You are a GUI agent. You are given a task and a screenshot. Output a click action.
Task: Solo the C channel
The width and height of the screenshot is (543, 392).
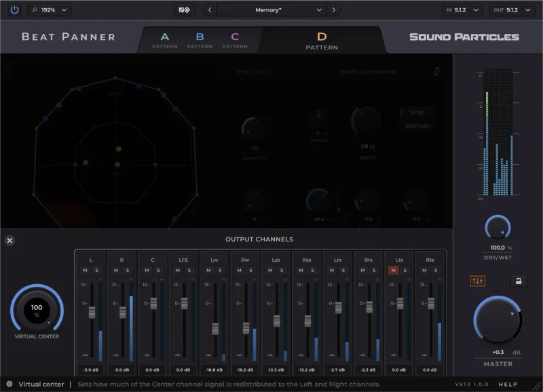[158, 270]
